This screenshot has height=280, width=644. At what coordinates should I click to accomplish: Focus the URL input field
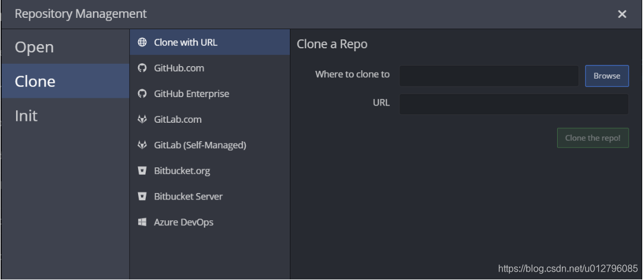pyautogui.click(x=514, y=104)
